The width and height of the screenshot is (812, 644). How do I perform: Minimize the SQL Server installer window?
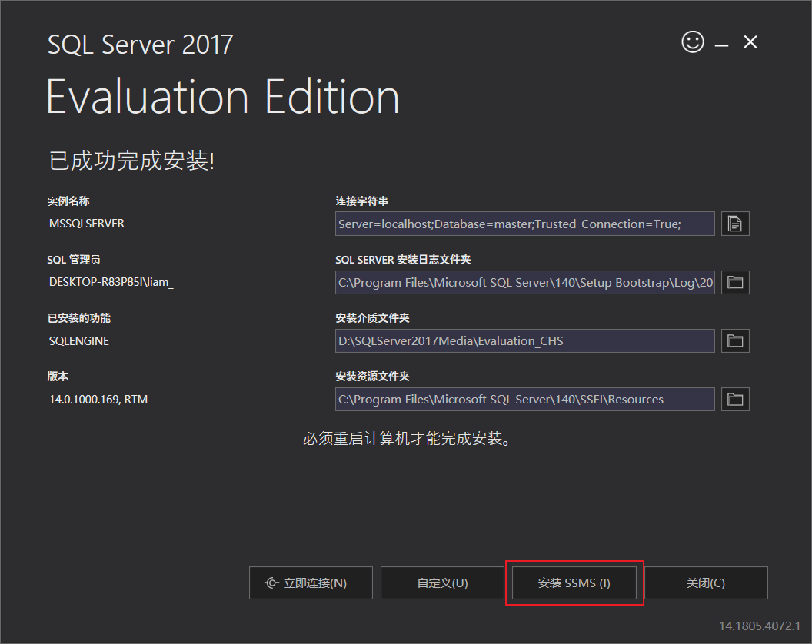pyautogui.click(x=721, y=45)
